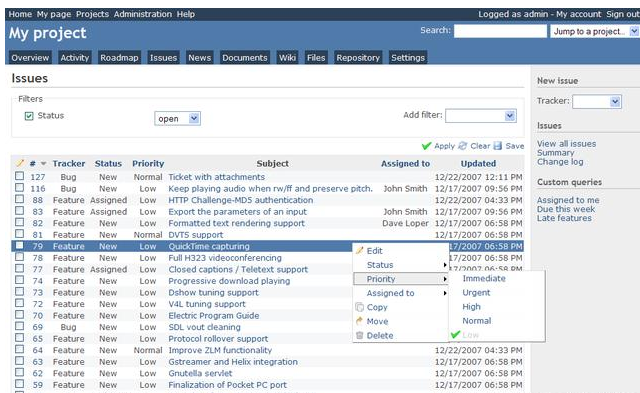
Task: Click the trash Delete icon in context menu
Action: (360, 335)
